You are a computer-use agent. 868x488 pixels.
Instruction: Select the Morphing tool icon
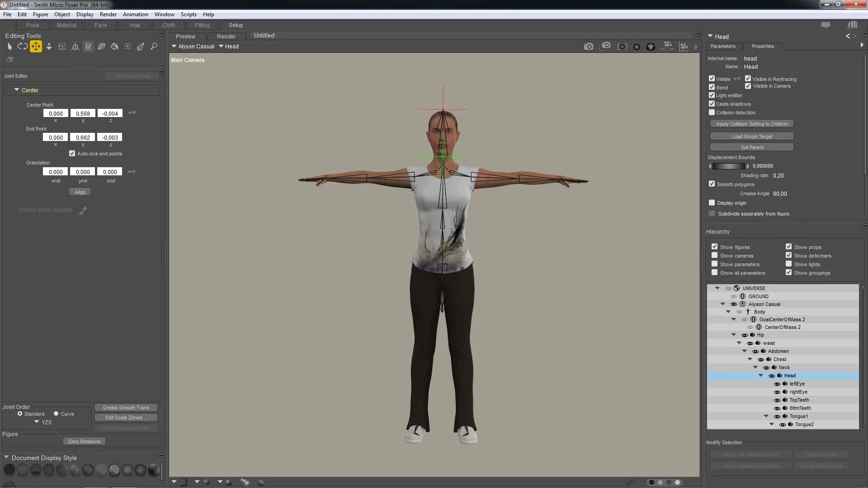click(x=88, y=47)
